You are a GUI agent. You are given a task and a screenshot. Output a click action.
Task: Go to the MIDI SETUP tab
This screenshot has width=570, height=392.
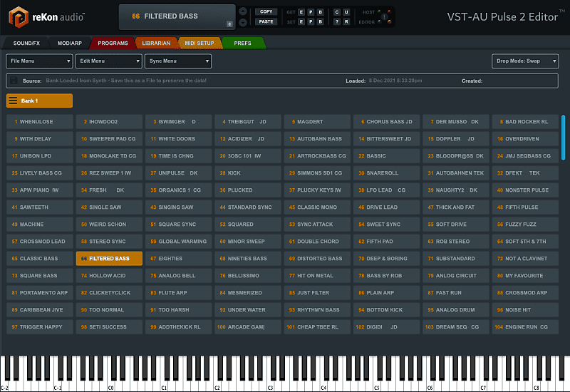(199, 43)
